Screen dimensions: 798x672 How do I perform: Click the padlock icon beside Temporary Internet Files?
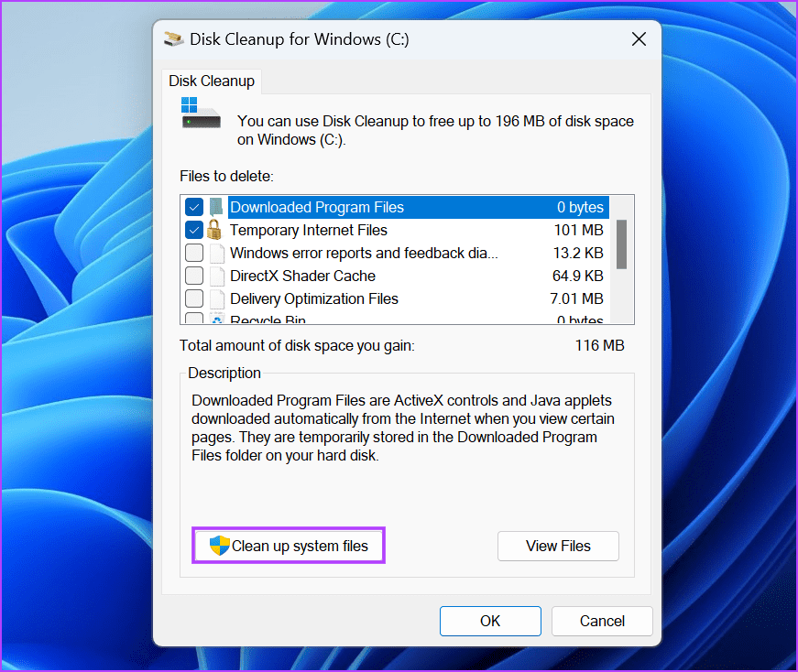(x=214, y=230)
